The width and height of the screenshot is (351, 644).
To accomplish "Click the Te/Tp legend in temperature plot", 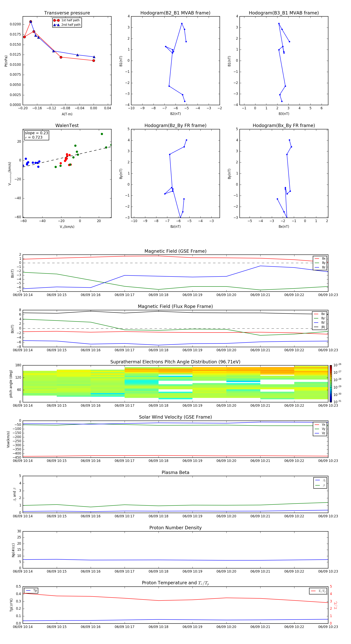I will point(318,591).
